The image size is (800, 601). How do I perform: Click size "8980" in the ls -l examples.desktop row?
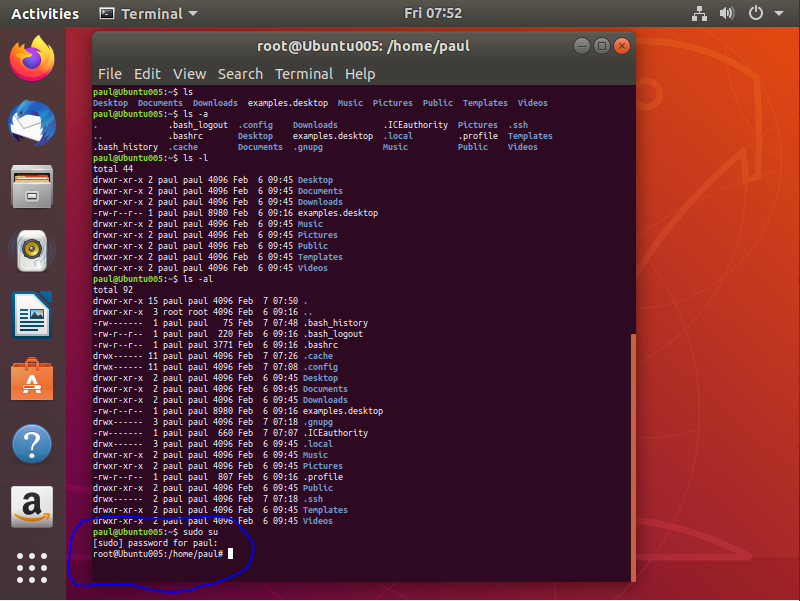218,213
